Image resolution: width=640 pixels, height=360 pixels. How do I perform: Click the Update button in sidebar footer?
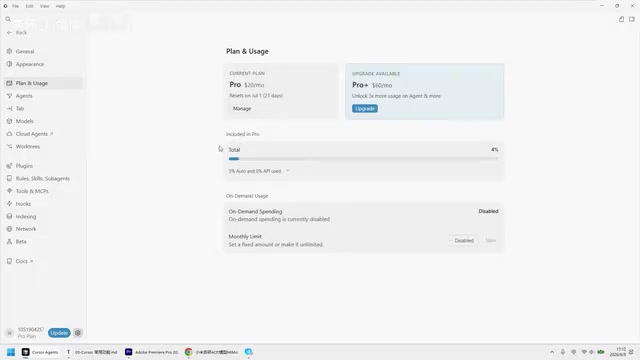click(59, 333)
